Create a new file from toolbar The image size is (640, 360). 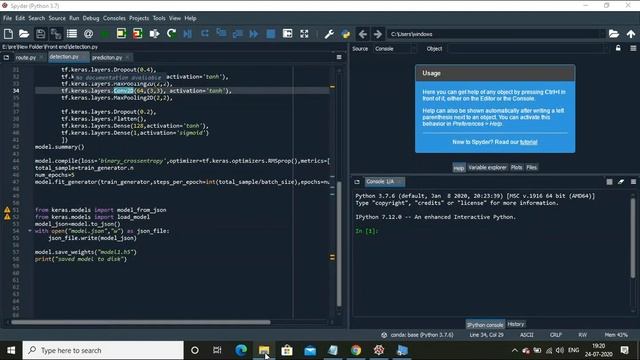[x=8, y=34]
